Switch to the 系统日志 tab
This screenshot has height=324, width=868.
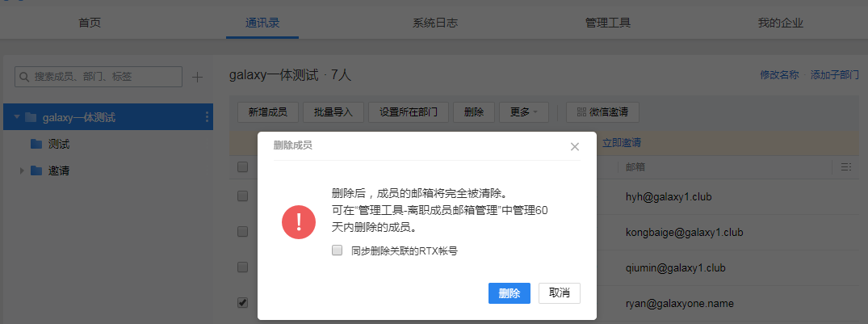434,23
